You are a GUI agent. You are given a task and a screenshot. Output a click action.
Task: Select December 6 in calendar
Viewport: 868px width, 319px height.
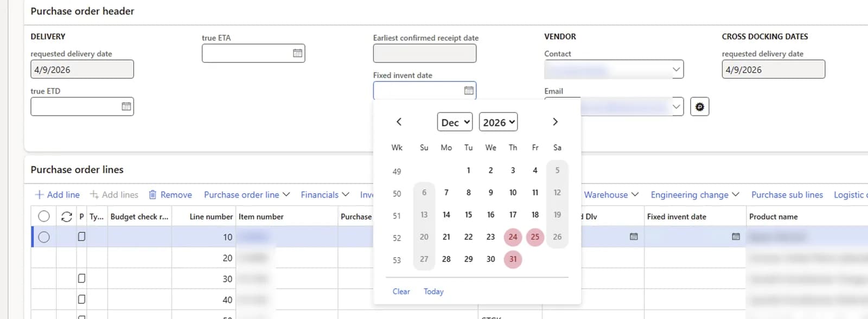coord(424,193)
